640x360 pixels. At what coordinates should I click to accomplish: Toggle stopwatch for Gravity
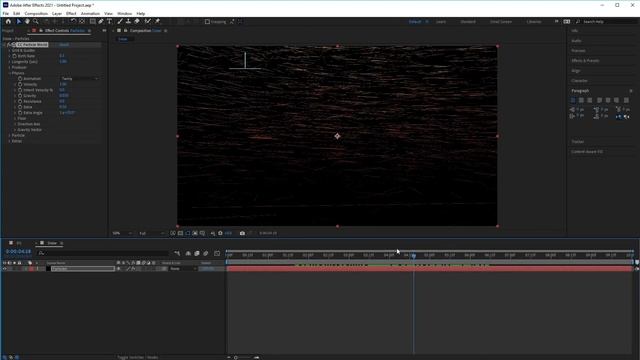point(20,96)
